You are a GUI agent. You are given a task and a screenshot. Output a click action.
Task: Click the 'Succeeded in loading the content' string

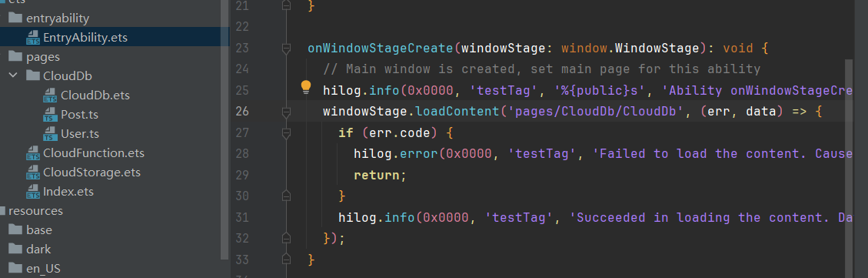(710, 217)
